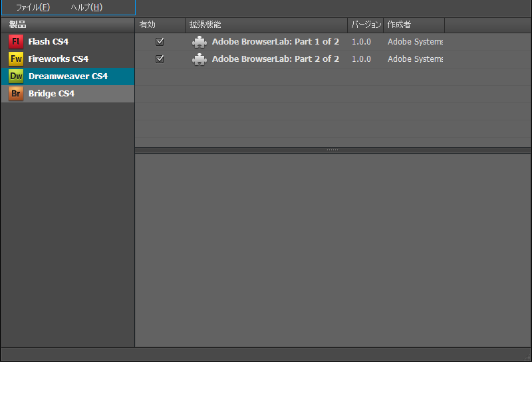Disable BrowserLab Part 2 of 2 checkbox

tap(160, 59)
